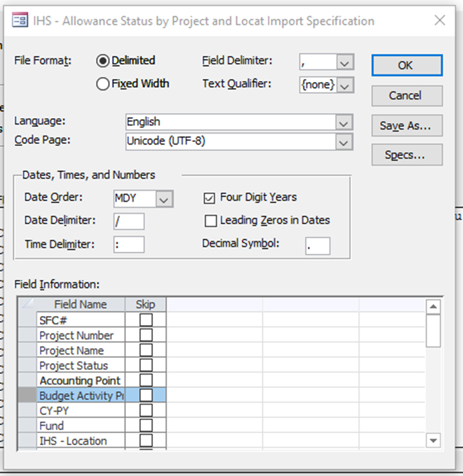Expand the Code Page dropdown
This screenshot has width=463, height=476.
344,141
